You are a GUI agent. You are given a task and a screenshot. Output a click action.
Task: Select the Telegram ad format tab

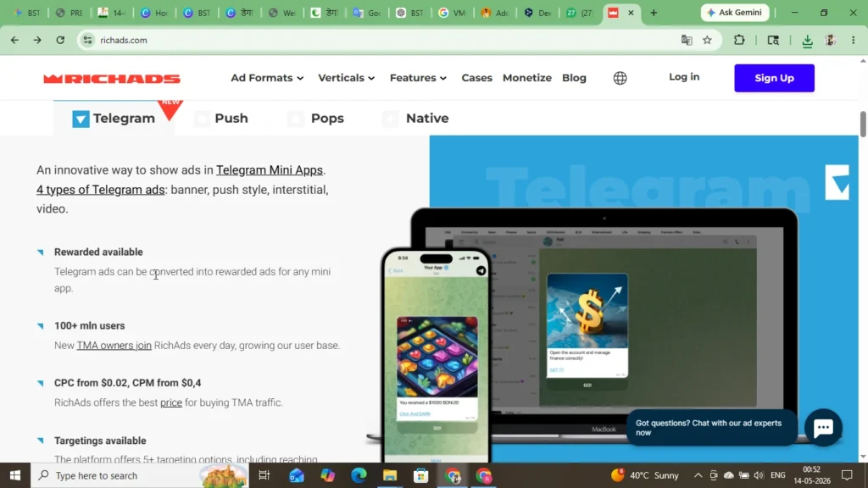tap(114, 118)
